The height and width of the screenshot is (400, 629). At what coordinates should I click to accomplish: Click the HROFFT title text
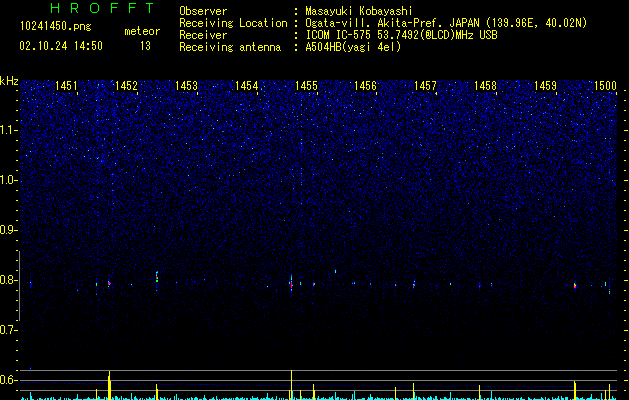click(102, 8)
